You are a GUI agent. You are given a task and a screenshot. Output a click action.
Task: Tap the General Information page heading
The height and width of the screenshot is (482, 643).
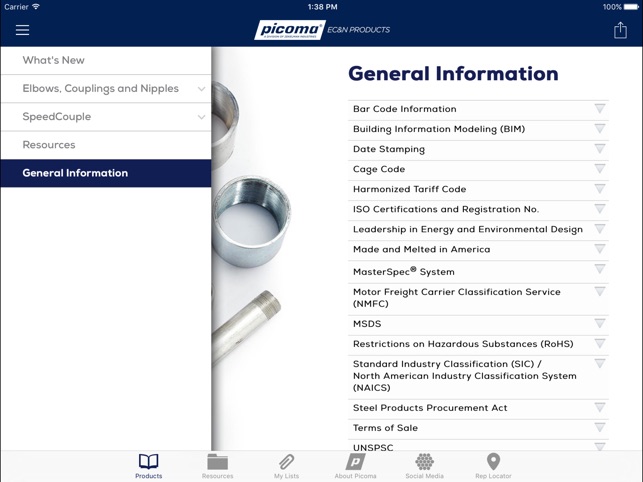coord(453,74)
